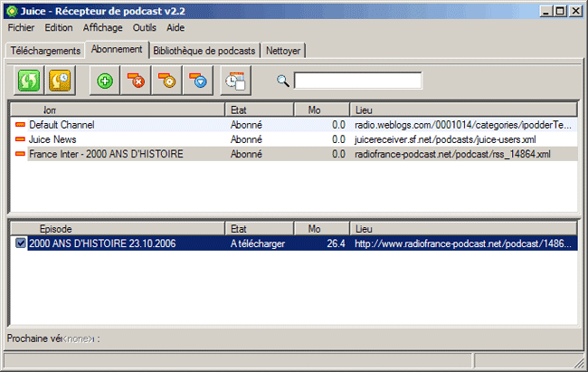Screen dimensions: 588x372
Task: Click the episode's http://www.radiofrance-podcast.net URL
Action: [x=463, y=243]
